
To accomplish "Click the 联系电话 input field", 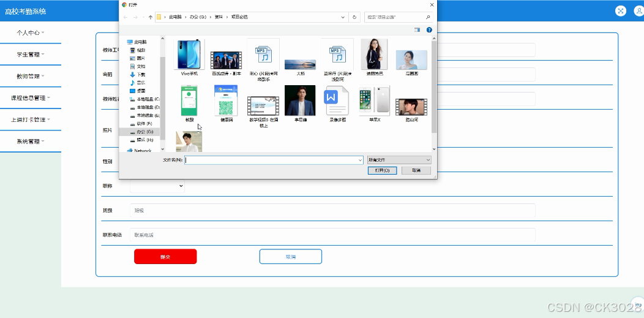I will 332,235.
